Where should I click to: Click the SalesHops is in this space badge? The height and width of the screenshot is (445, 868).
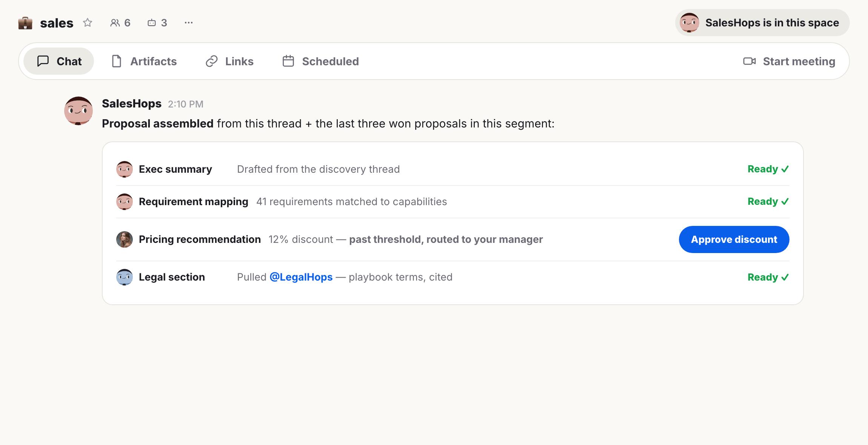(762, 23)
